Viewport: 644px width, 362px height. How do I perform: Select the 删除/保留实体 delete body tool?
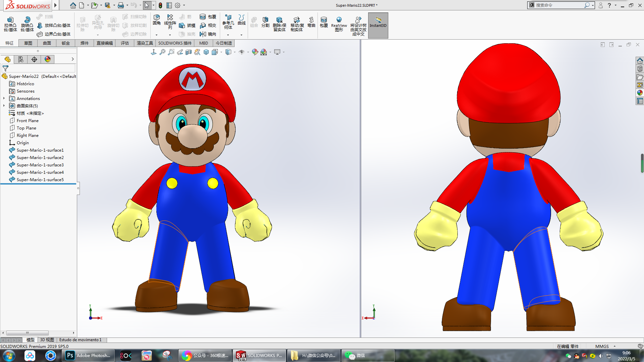[x=279, y=24]
